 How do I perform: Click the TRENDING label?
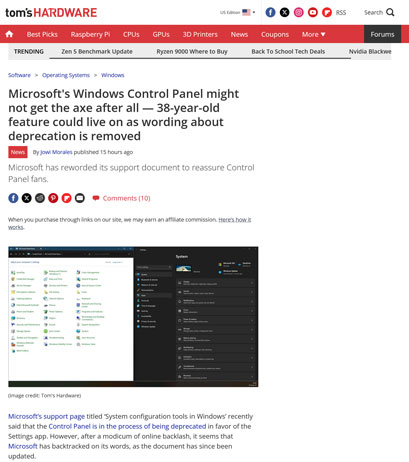coord(29,51)
